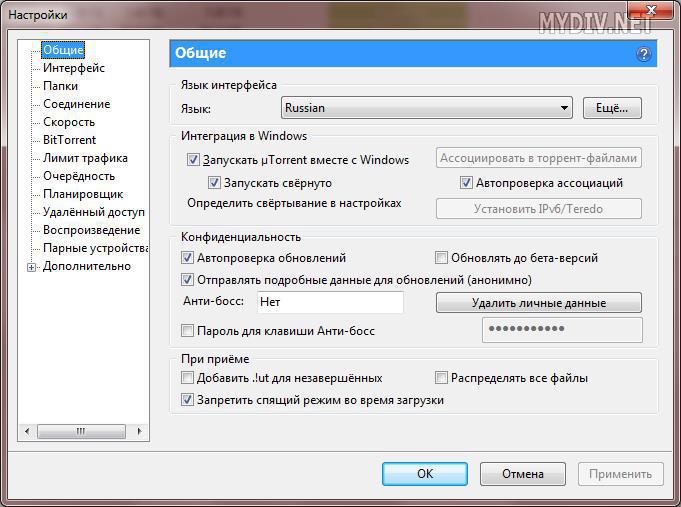Select Общие in the settings tree
This screenshot has height=507, width=681.
coord(63,50)
